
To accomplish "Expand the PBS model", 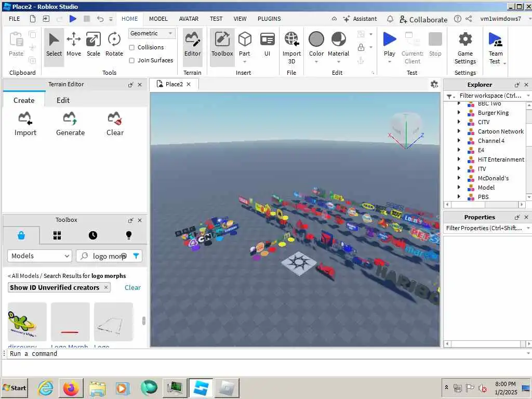I will [459, 196].
